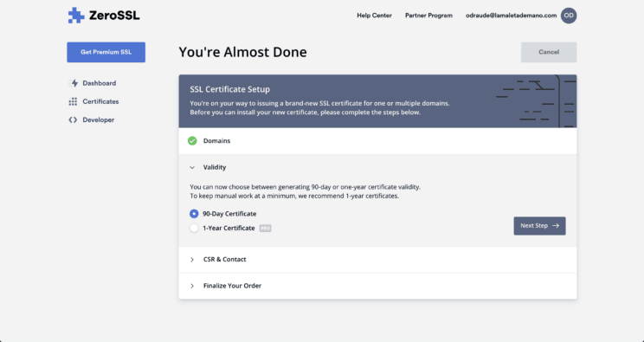This screenshot has width=644, height=342.
Task: Click the Get Premium SSL button
Action: [106, 52]
